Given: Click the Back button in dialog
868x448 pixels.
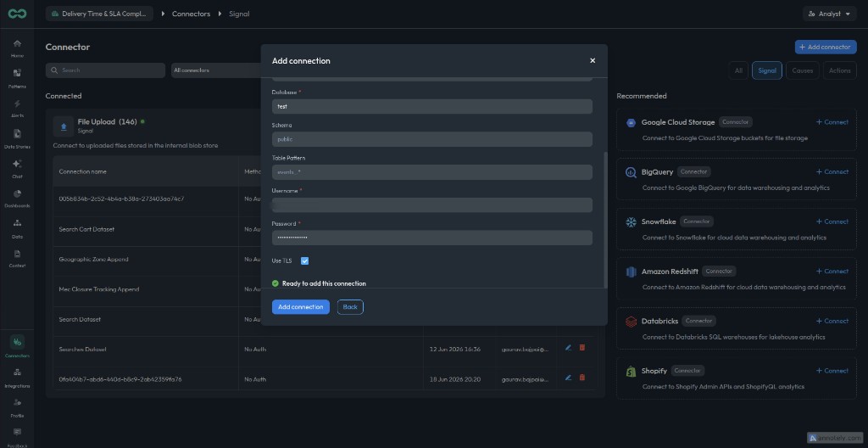Looking at the screenshot, I should click(350, 307).
